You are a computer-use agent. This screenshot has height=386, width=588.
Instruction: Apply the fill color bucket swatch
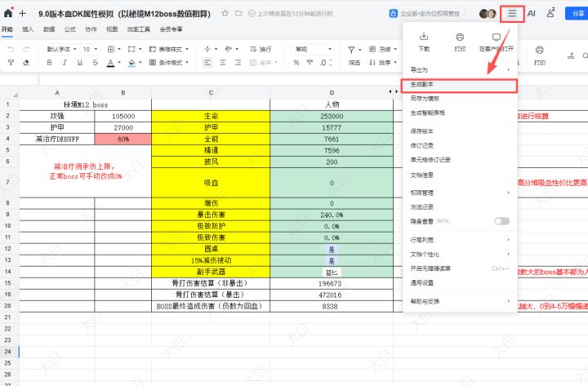[131, 63]
